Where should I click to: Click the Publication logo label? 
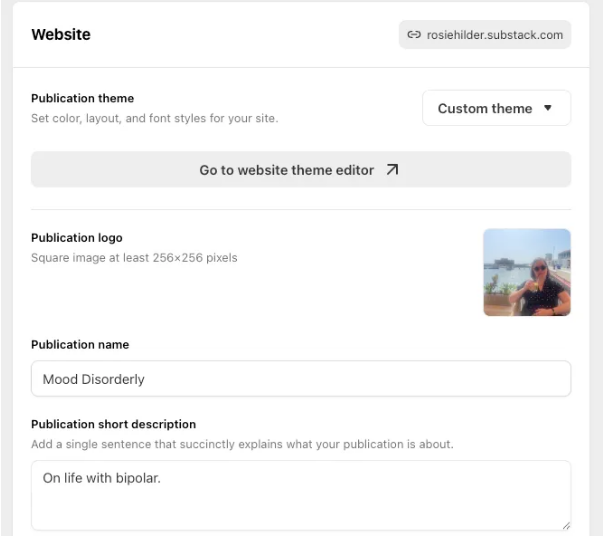point(77,238)
